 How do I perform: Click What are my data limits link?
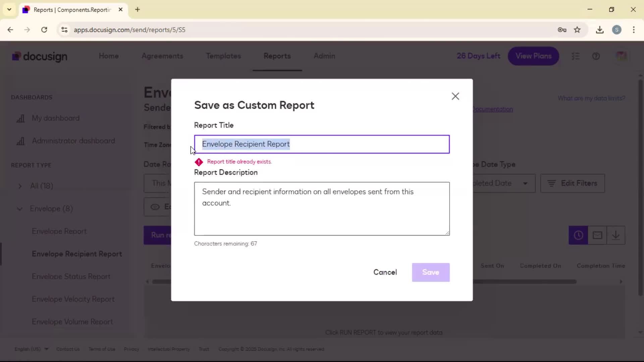(x=591, y=98)
